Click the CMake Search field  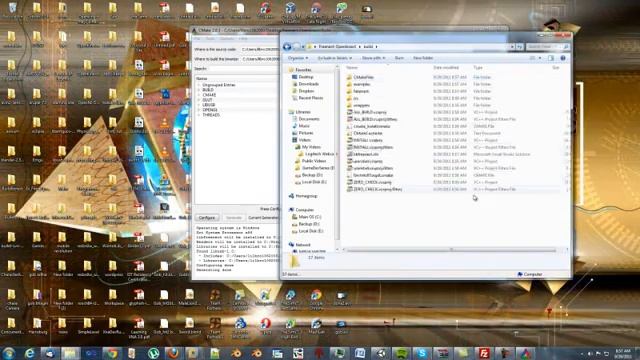(x=244, y=69)
